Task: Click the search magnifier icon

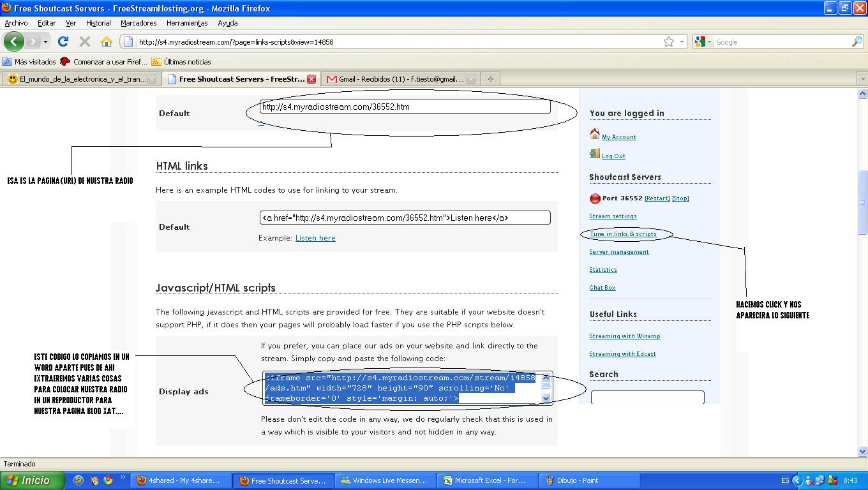Action: click(x=857, y=41)
